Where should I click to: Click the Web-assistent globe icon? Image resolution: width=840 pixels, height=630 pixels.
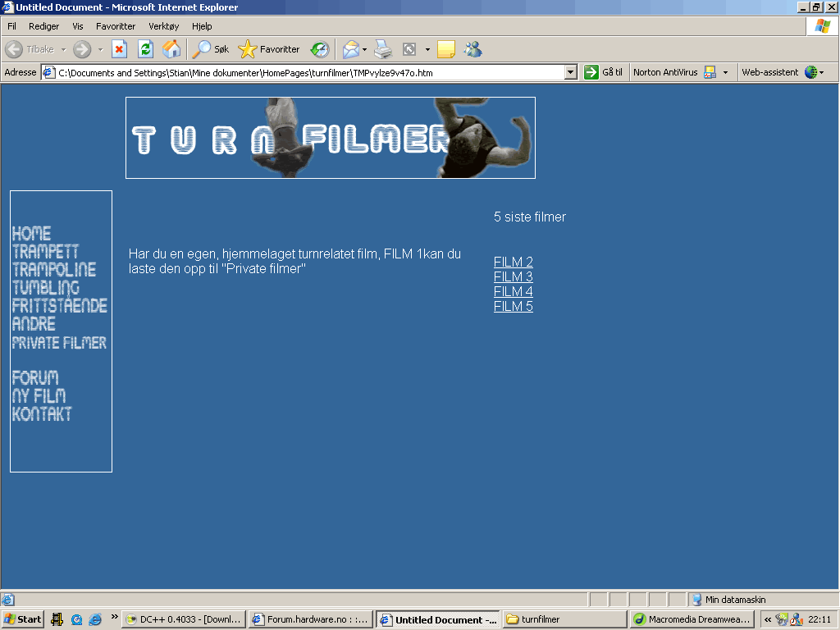pyautogui.click(x=811, y=72)
